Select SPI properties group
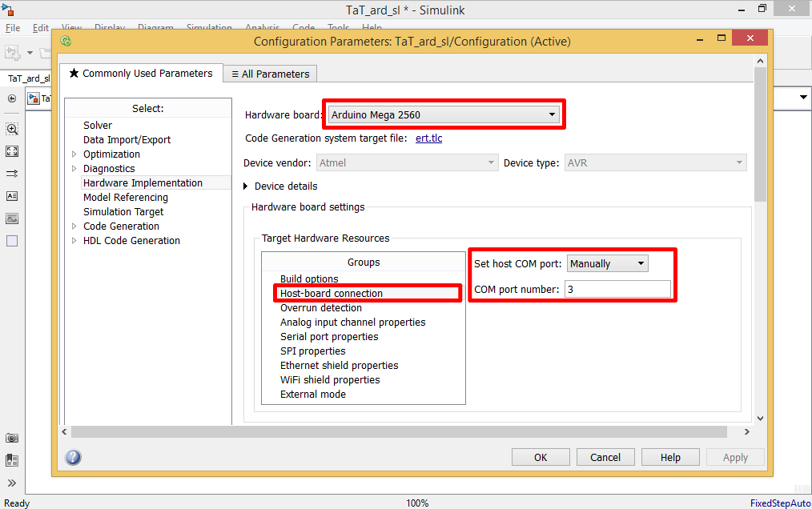Image resolution: width=812 pixels, height=509 pixels. pyautogui.click(x=313, y=351)
